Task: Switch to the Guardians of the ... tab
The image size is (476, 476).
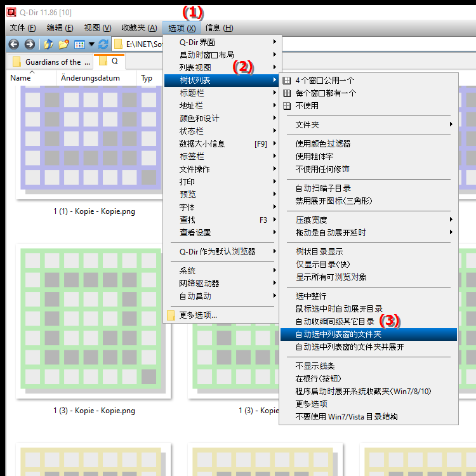Action: pos(51,62)
